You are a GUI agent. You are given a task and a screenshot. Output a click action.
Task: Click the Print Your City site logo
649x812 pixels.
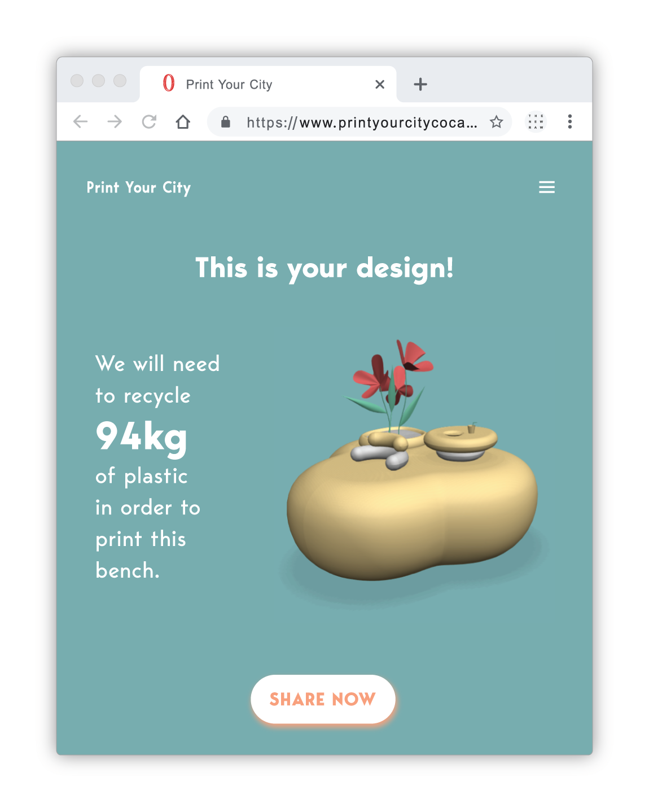pos(139,187)
